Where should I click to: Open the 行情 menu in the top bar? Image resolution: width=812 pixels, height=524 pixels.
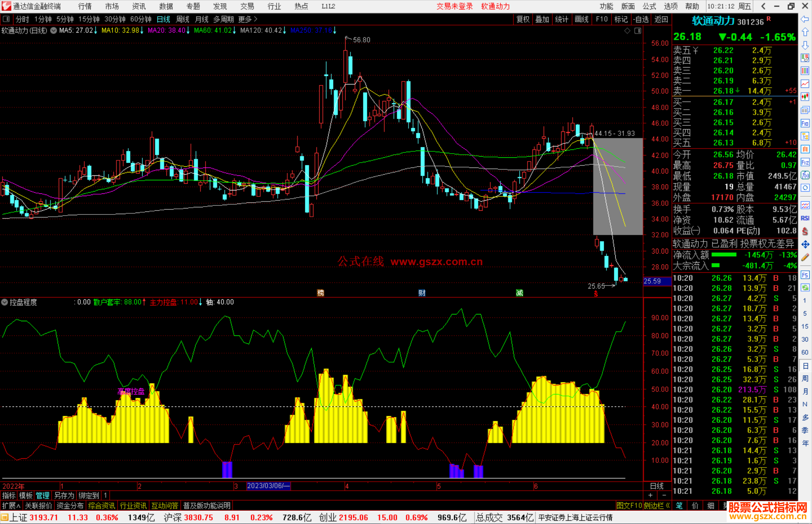point(85,6)
